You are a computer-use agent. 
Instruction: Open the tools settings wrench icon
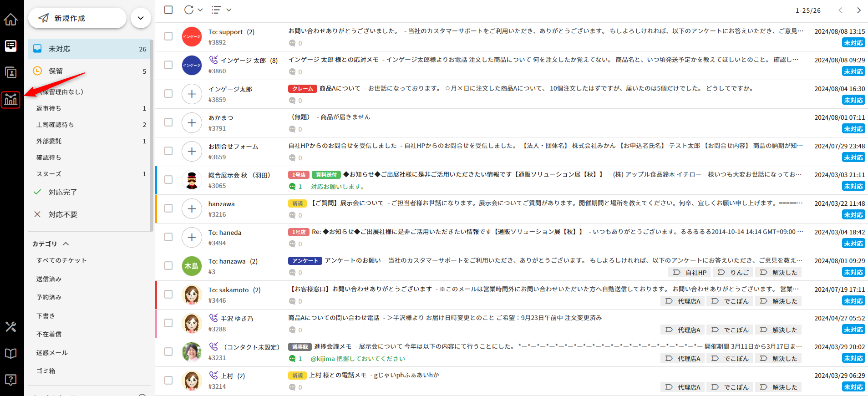click(x=11, y=326)
